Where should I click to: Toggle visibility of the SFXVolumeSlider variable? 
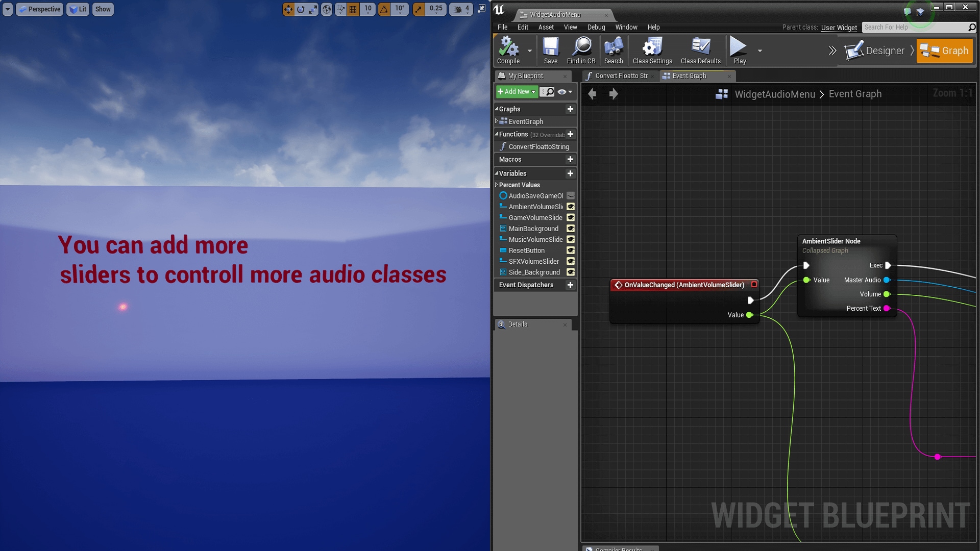pos(571,261)
